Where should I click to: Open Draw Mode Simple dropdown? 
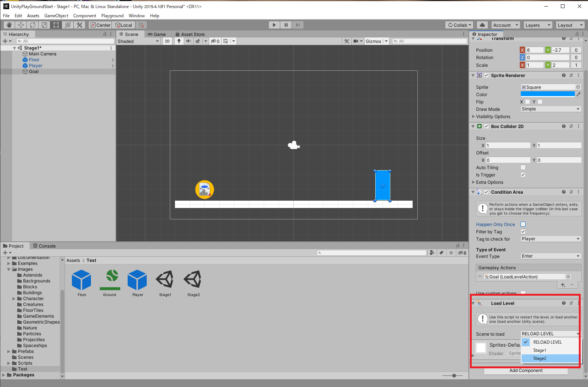[x=551, y=109]
